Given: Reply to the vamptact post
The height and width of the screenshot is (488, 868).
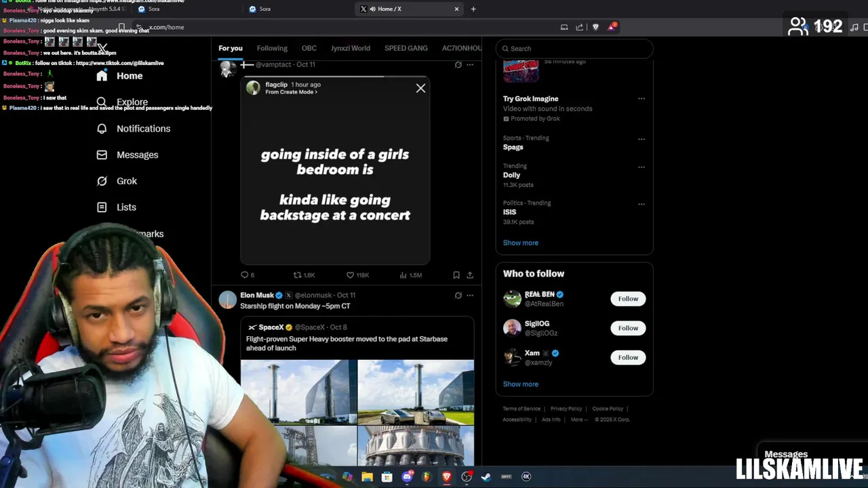Looking at the screenshot, I should coord(247,275).
